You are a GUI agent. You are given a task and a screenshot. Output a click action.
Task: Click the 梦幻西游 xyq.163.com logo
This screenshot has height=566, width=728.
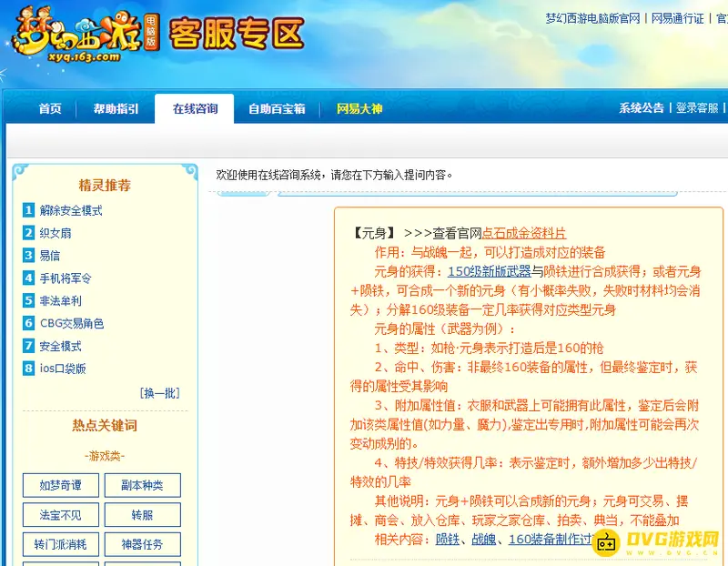[85, 35]
